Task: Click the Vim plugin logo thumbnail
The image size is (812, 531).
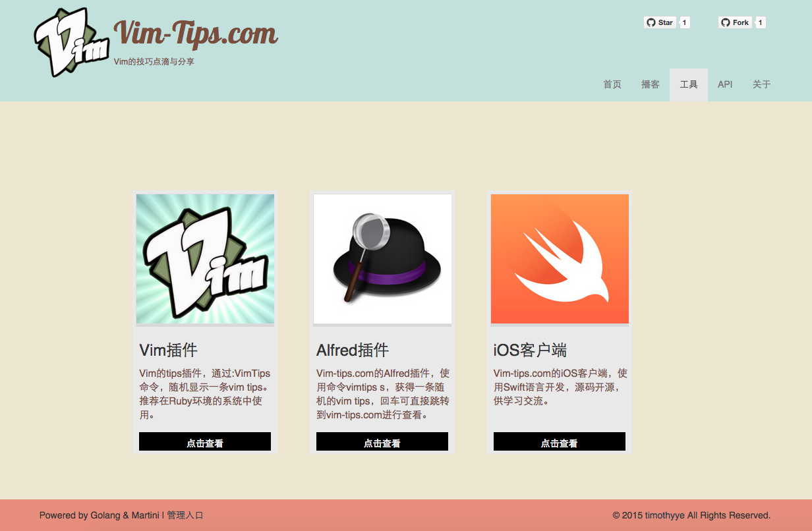Action: [x=205, y=259]
